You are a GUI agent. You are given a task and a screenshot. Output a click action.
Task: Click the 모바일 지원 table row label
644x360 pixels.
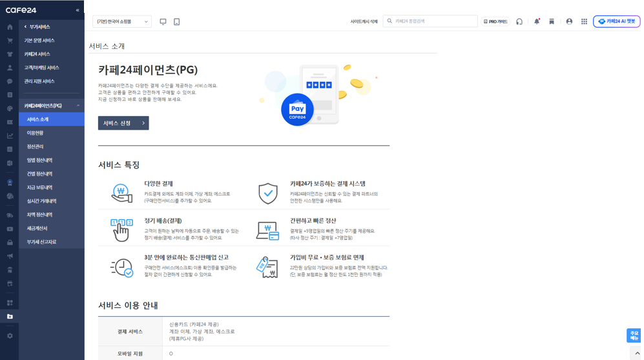(x=130, y=354)
